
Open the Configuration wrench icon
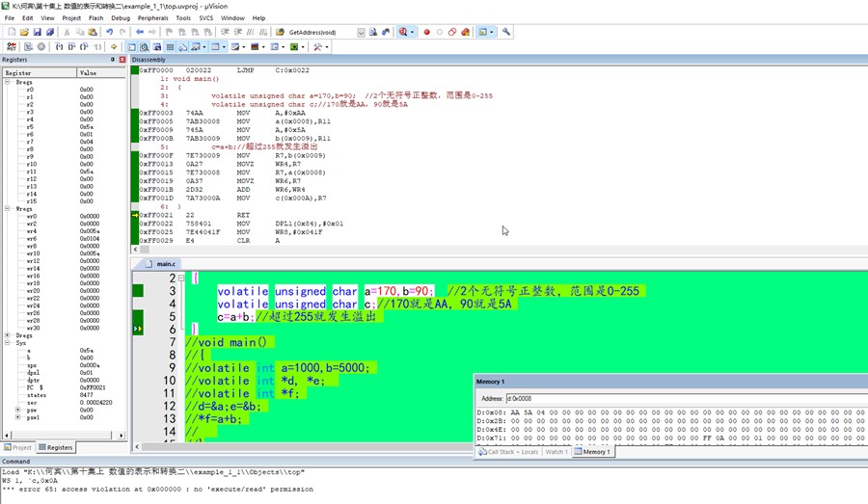coord(506,32)
